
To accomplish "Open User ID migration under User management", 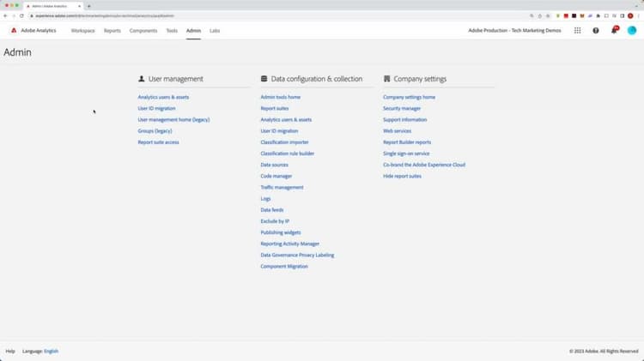I will click(156, 108).
